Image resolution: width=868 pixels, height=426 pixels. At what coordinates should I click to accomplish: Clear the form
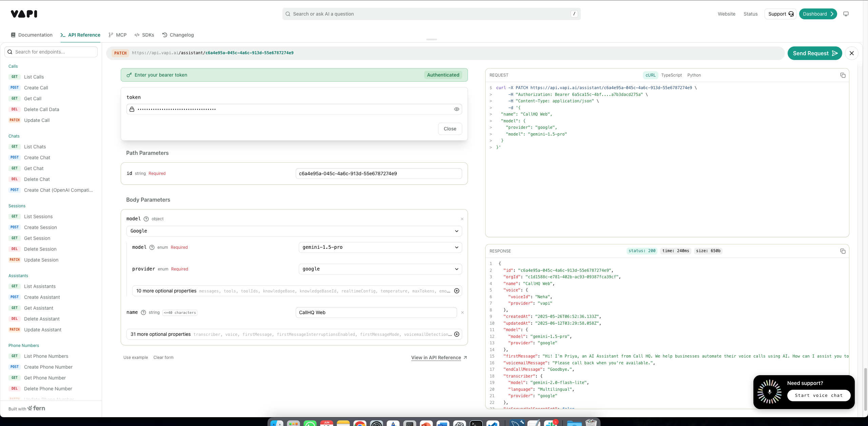(163, 358)
